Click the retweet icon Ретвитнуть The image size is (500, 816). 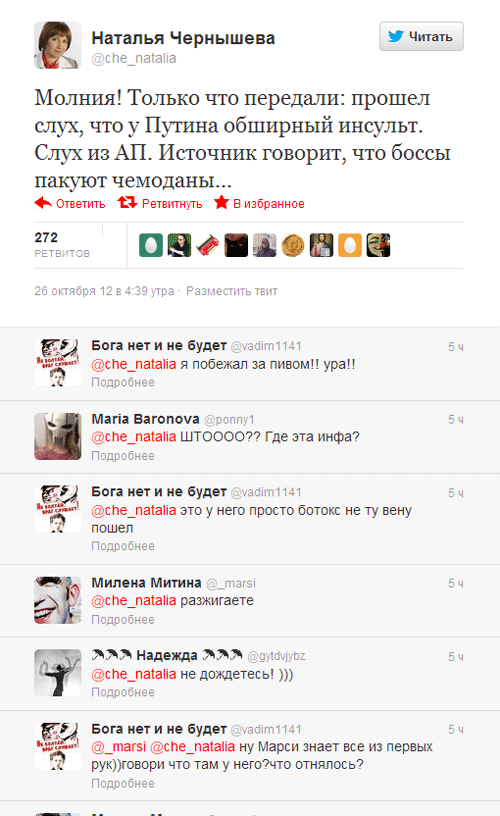click(127, 202)
